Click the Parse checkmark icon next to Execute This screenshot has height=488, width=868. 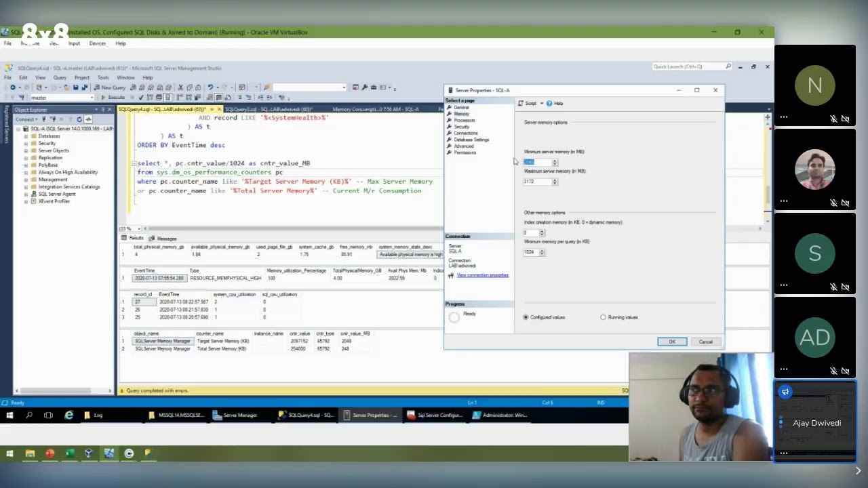tap(140, 98)
